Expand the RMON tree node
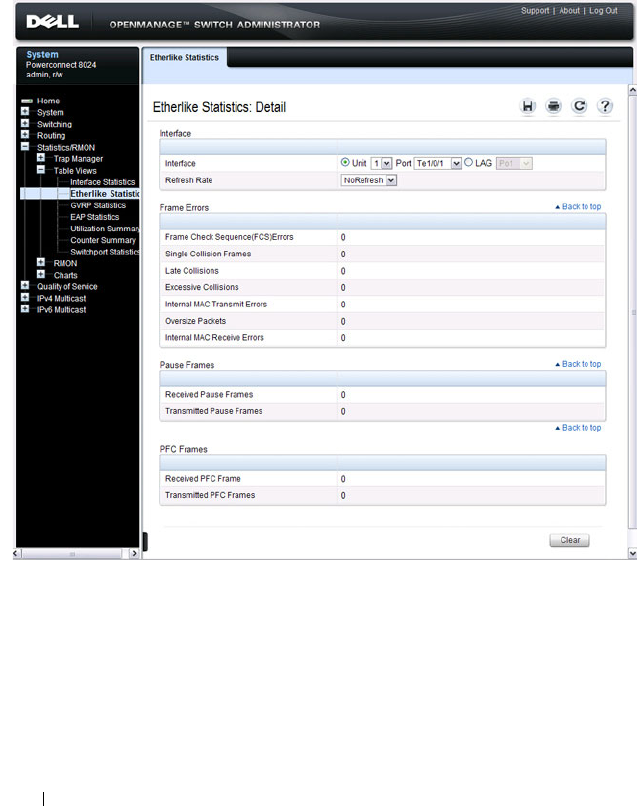 coord(41,262)
